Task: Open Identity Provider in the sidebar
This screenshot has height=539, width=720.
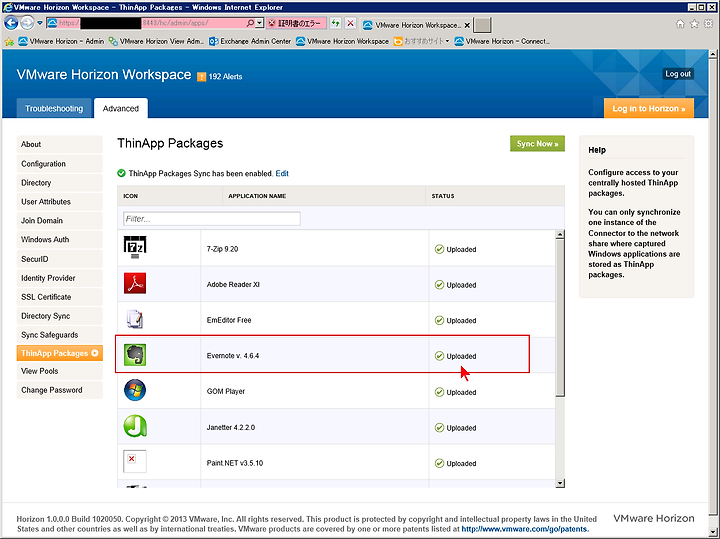Action: click(60, 278)
